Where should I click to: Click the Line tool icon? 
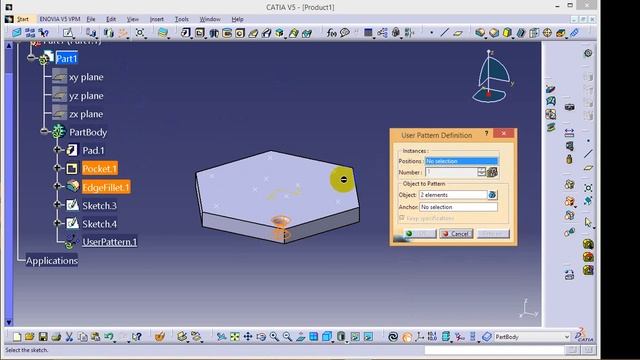(444, 33)
